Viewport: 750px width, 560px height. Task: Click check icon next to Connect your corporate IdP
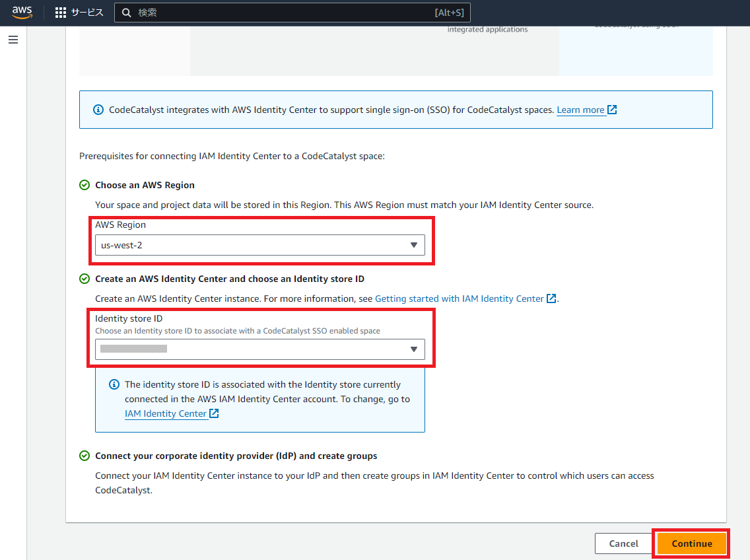85,456
